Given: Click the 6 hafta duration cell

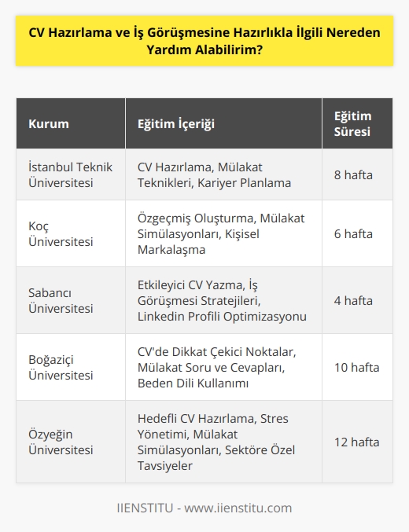Looking at the screenshot, I should [x=357, y=233].
